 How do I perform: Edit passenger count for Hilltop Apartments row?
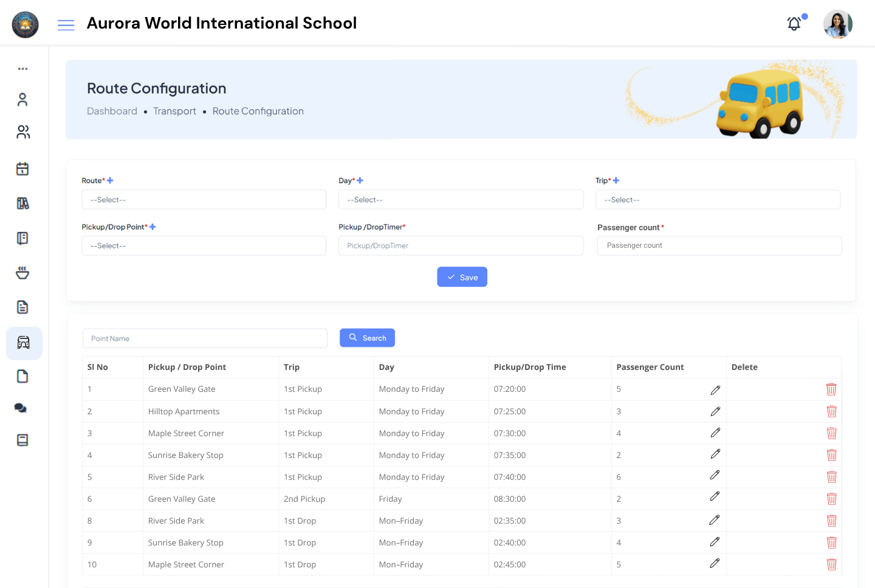pyautogui.click(x=715, y=411)
